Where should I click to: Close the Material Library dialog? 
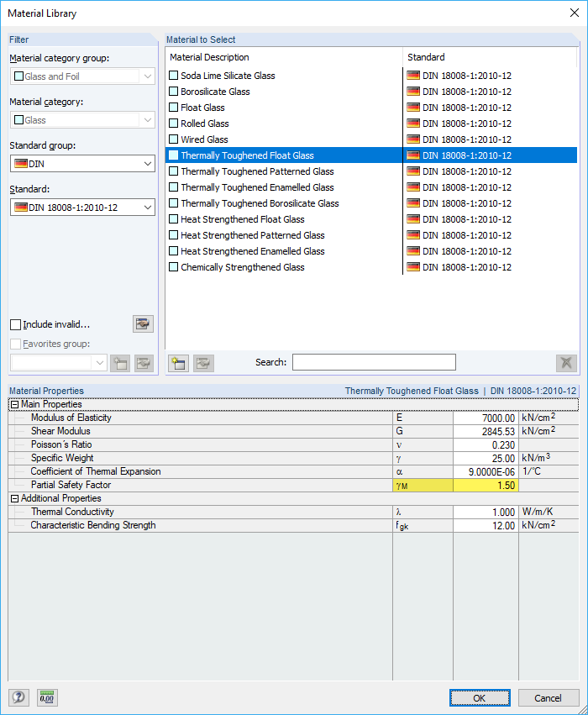point(575,13)
